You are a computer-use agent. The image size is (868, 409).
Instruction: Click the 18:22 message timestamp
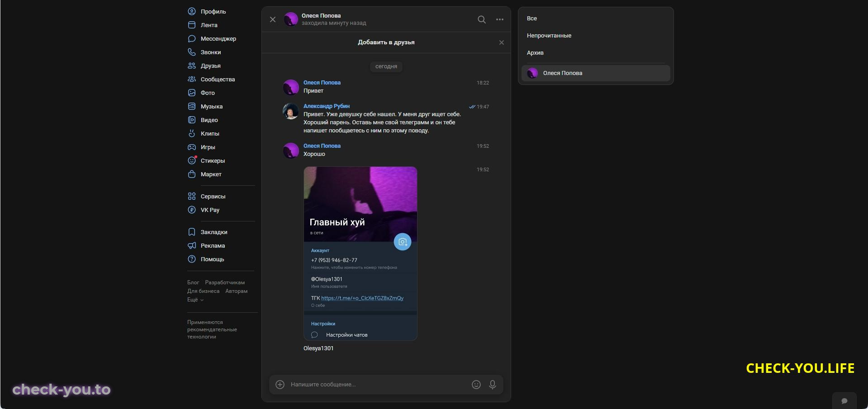(483, 83)
